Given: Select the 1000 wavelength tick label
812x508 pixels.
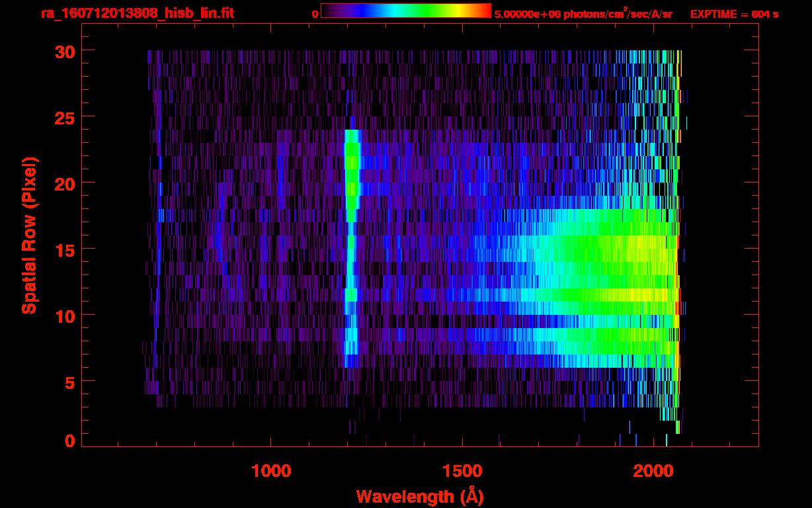Looking at the screenshot, I should (271, 471).
